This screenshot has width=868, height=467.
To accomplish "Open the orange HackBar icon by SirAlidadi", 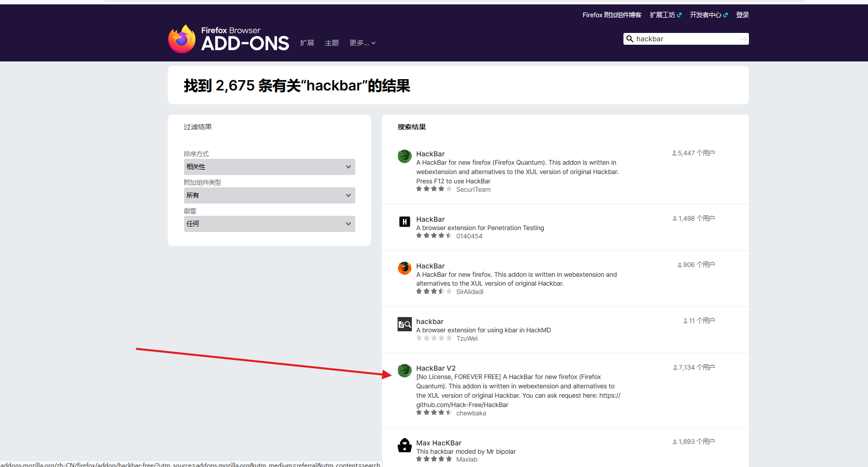I will coord(404,268).
